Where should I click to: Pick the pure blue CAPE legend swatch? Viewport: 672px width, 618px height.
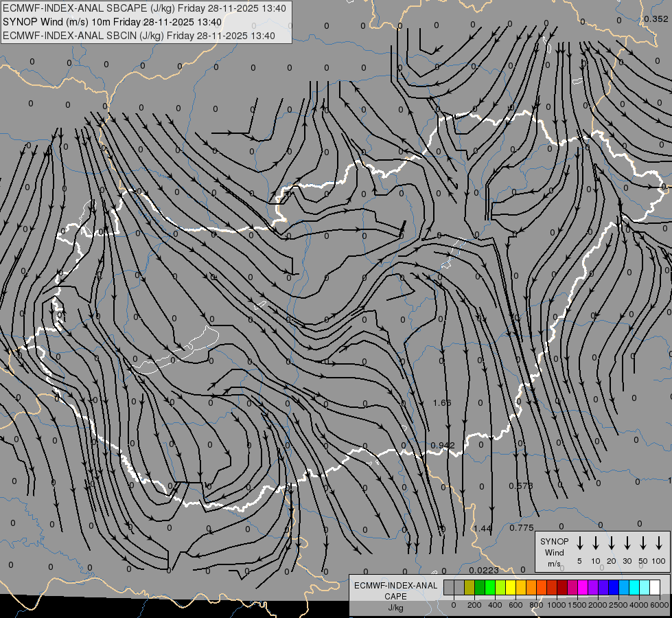613,587
